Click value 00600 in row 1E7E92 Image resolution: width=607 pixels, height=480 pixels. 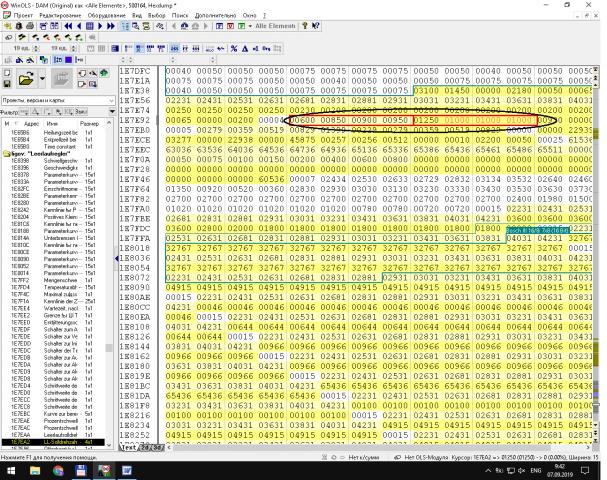coord(302,120)
